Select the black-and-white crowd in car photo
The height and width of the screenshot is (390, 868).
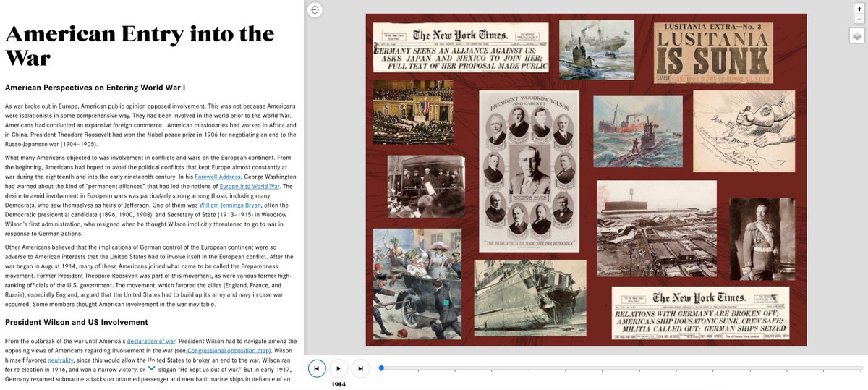click(x=426, y=186)
